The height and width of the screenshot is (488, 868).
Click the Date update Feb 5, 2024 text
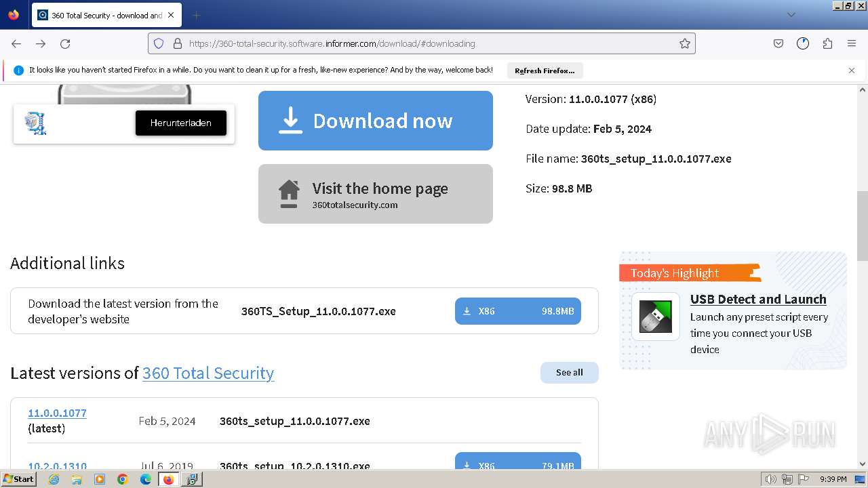point(589,129)
